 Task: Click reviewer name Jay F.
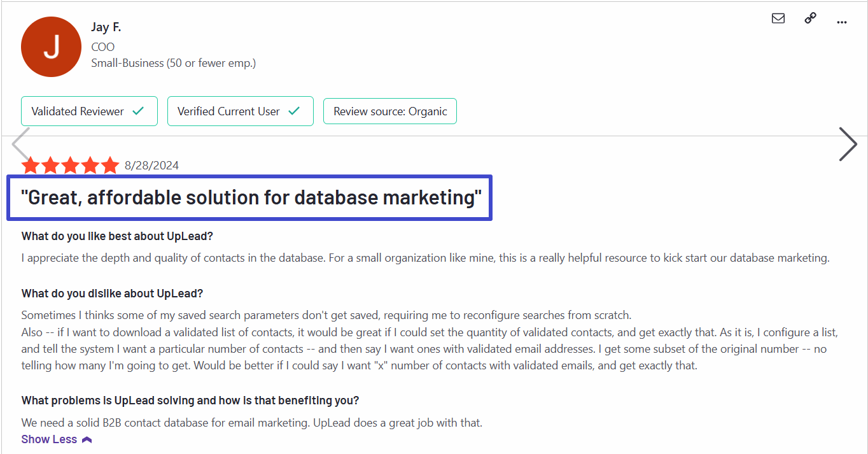point(106,27)
